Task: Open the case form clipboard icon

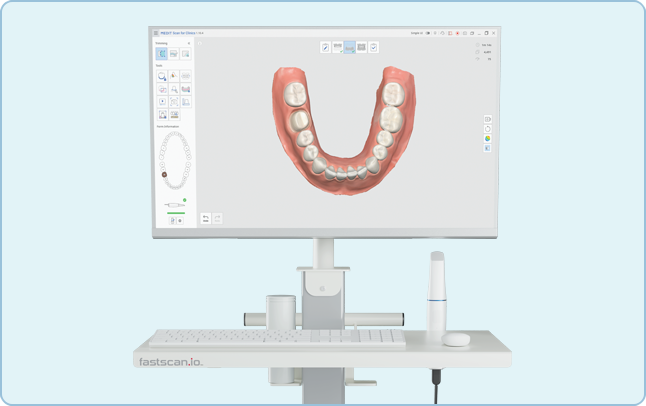Action: click(x=325, y=47)
